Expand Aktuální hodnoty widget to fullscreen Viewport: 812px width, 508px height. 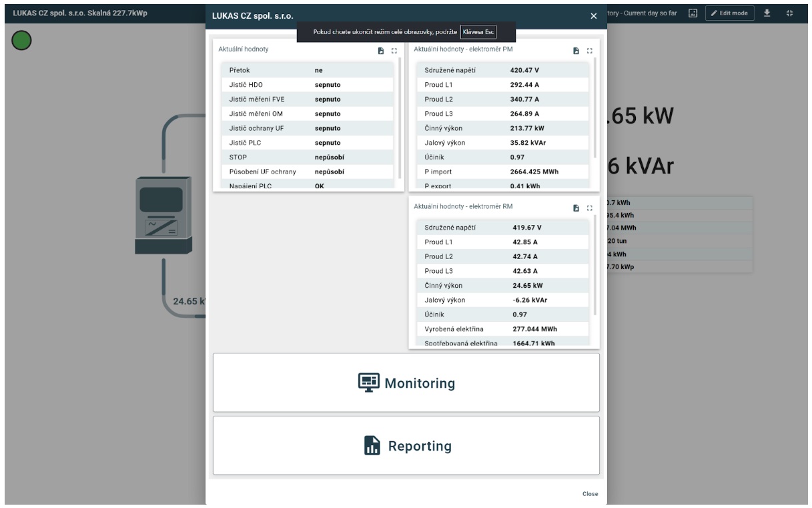(x=394, y=51)
